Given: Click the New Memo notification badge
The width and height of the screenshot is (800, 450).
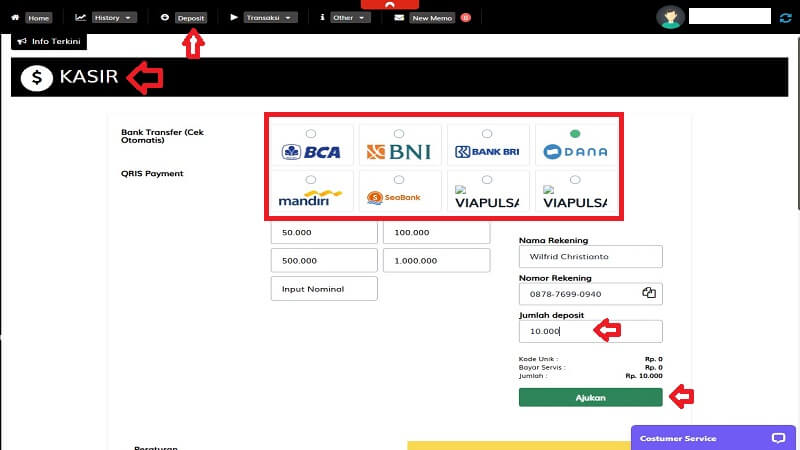Looking at the screenshot, I should 465,18.
